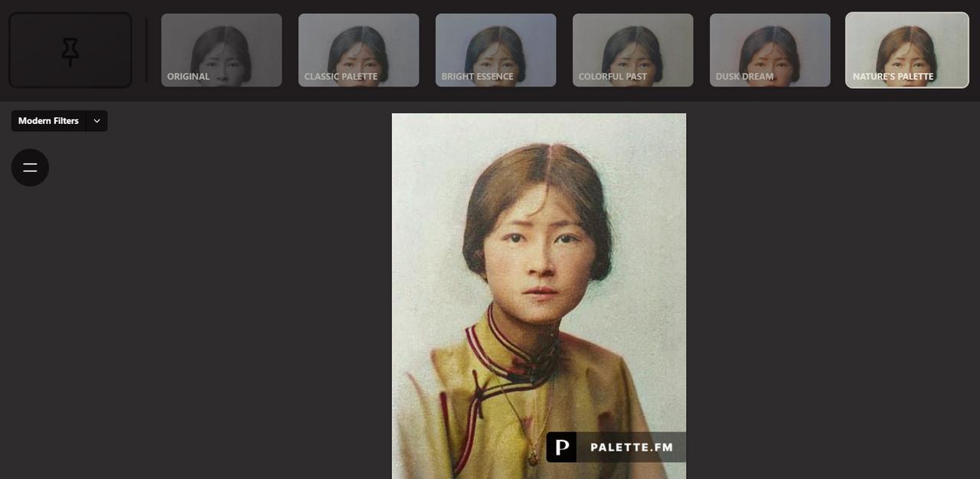Click the "NATURE'S PALETTE" caption text

893,77
